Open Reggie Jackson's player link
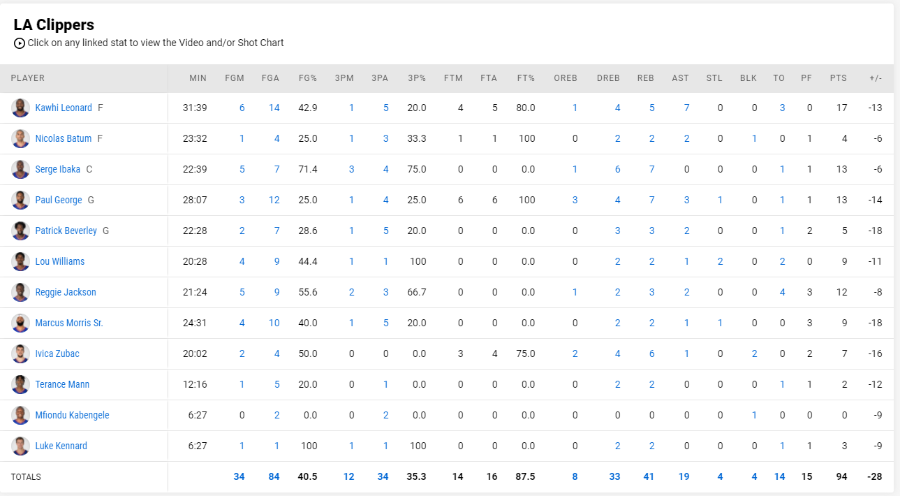The width and height of the screenshot is (900, 496). tap(65, 292)
